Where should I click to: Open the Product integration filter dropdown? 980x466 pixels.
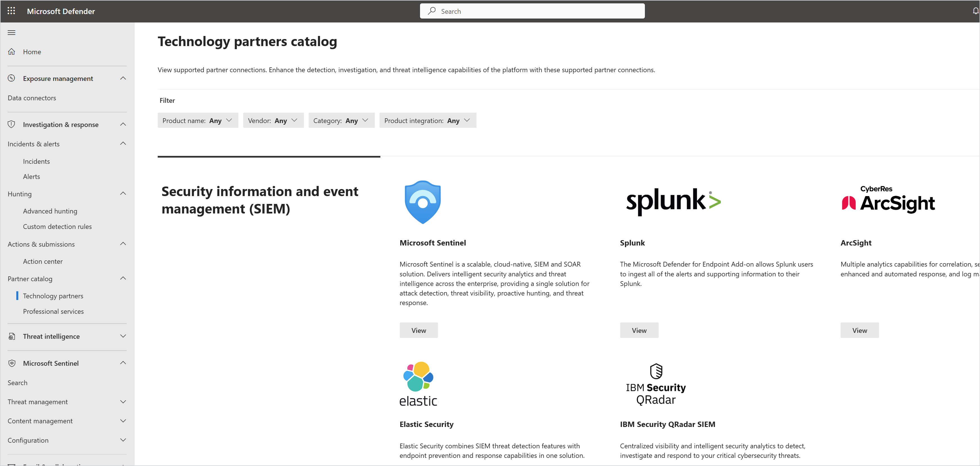(x=427, y=121)
